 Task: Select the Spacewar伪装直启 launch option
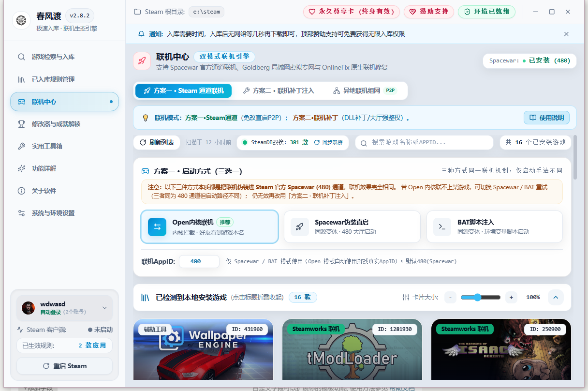coord(352,226)
